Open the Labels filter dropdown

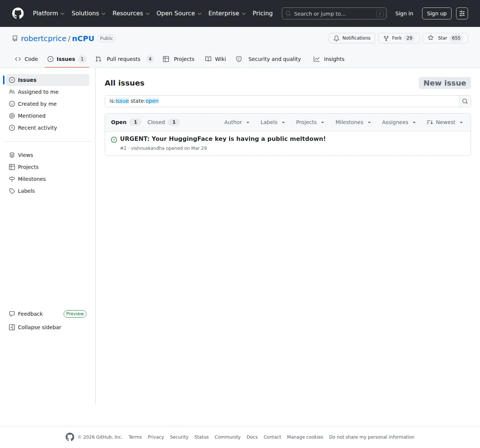(x=273, y=122)
